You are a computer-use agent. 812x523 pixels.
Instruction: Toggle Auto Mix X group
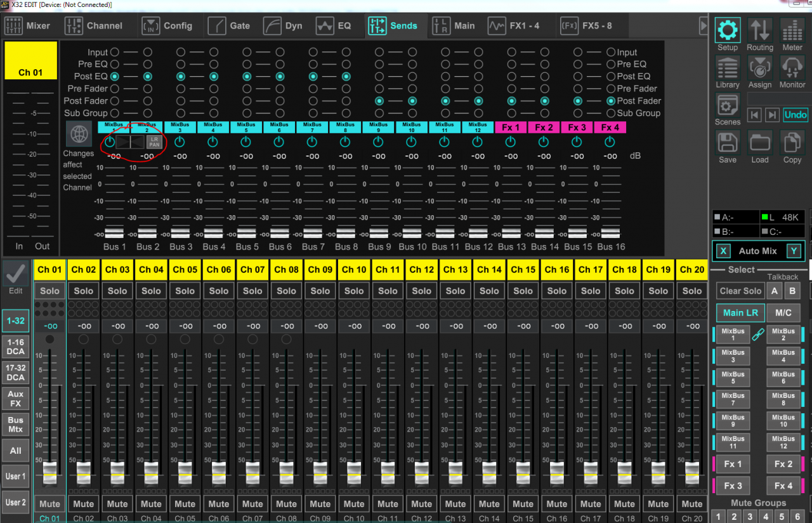(x=723, y=251)
